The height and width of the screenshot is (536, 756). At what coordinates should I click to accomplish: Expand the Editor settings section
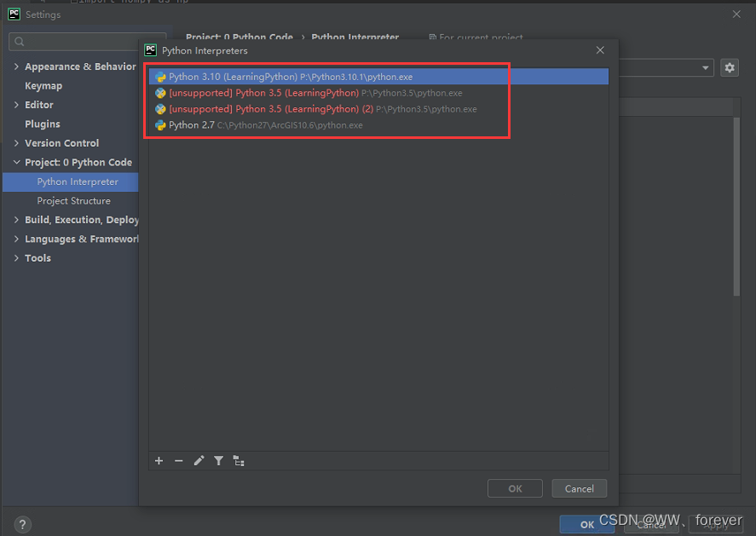click(x=16, y=105)
